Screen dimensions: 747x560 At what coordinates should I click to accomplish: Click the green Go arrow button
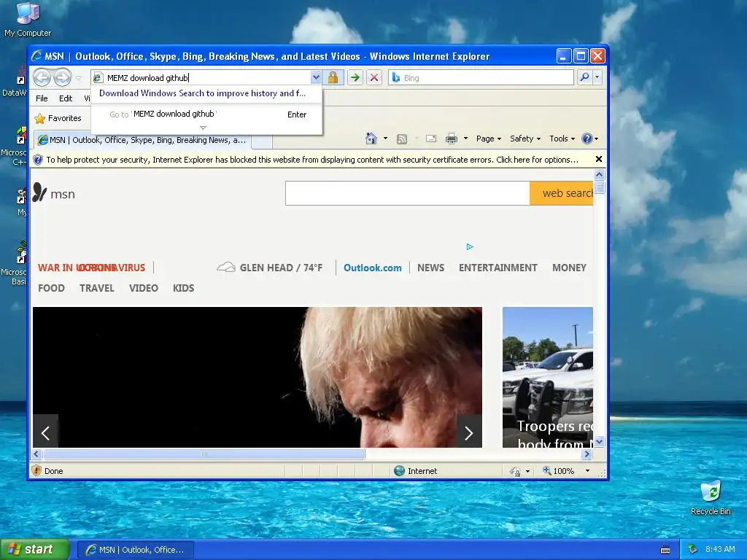(x=355, y=77)
